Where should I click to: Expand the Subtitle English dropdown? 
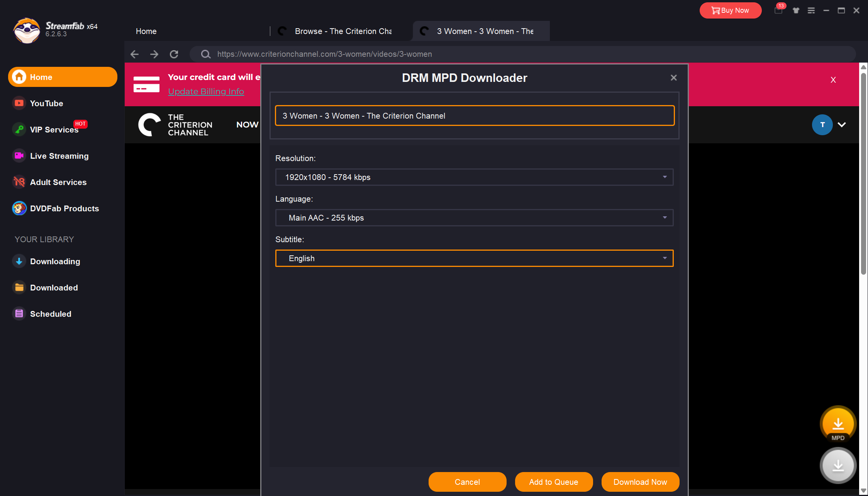[474, 258]
